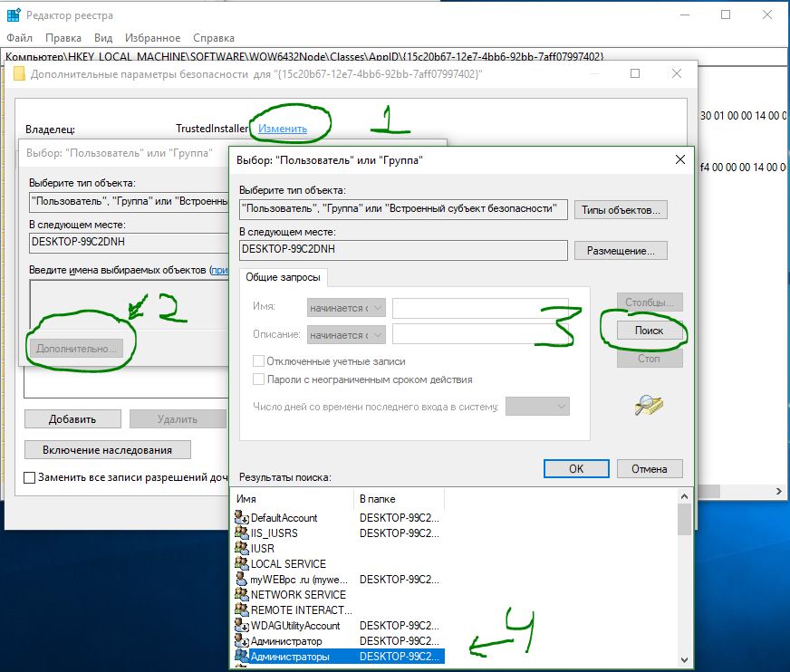Image resolution: width=790 pixels, height=672 pixels.
Task: Click the WDAGUtilityAccount user icon
Action: [x=242, y=625]
